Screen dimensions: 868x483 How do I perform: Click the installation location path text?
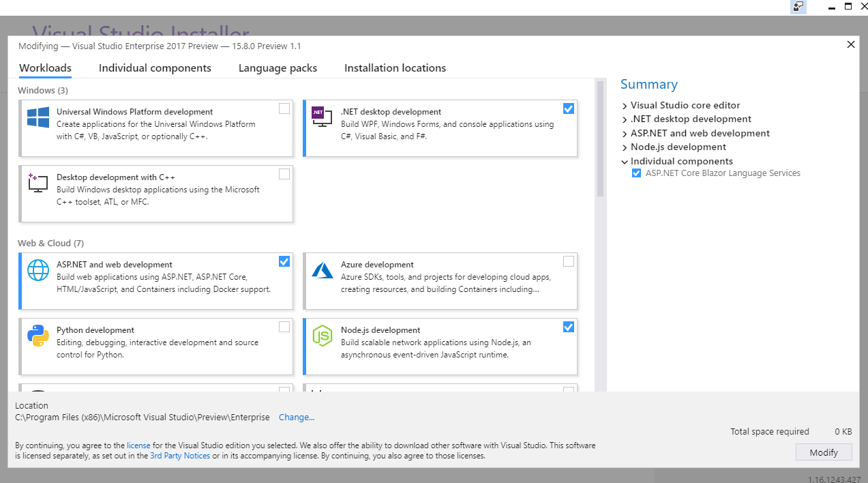(x=143, y=418)
